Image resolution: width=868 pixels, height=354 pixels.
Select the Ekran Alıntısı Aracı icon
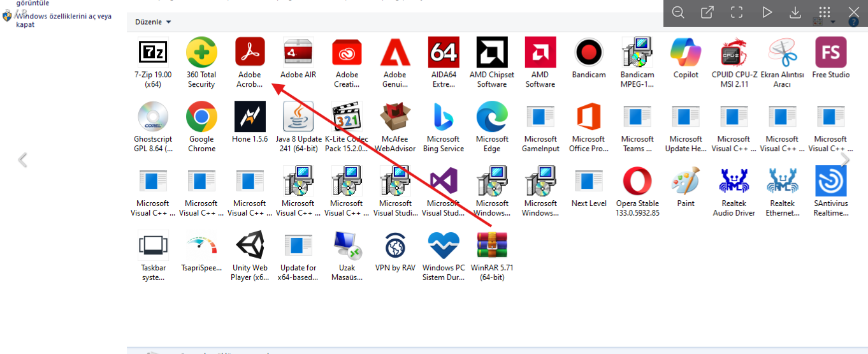pos(783,52)
